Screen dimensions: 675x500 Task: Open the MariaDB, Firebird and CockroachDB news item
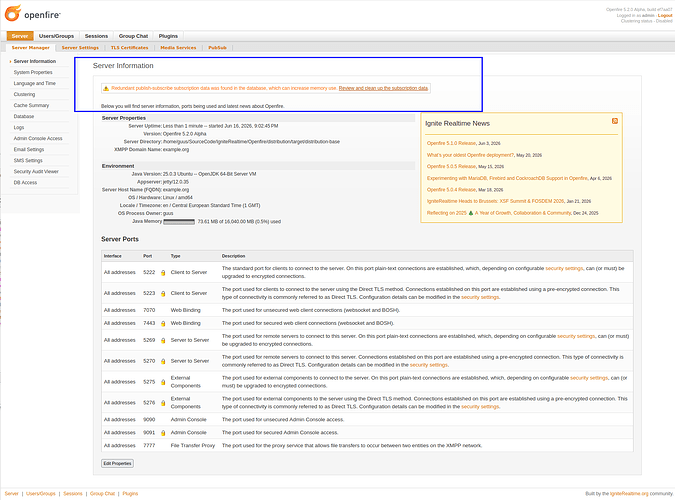(507, 178)
